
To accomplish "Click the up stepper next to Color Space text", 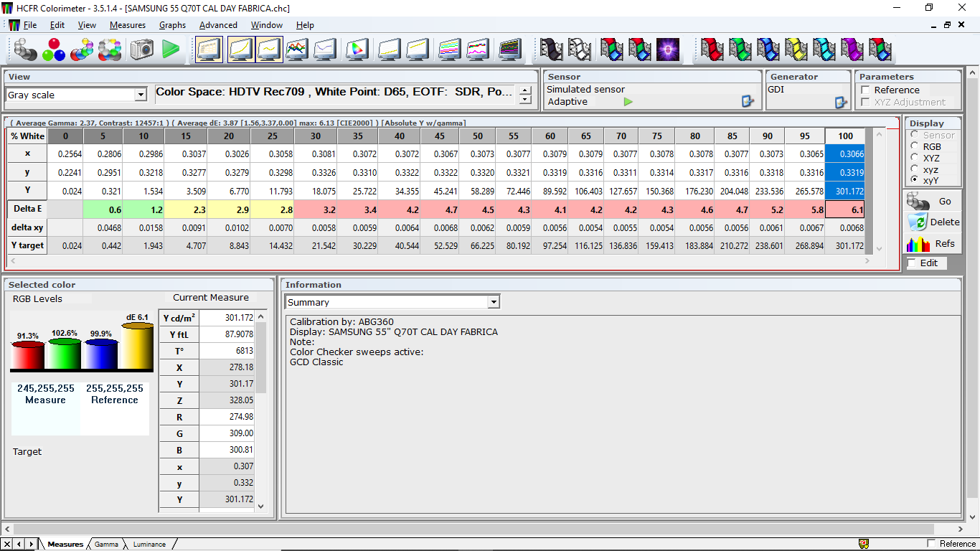I will tap(526, 90).
